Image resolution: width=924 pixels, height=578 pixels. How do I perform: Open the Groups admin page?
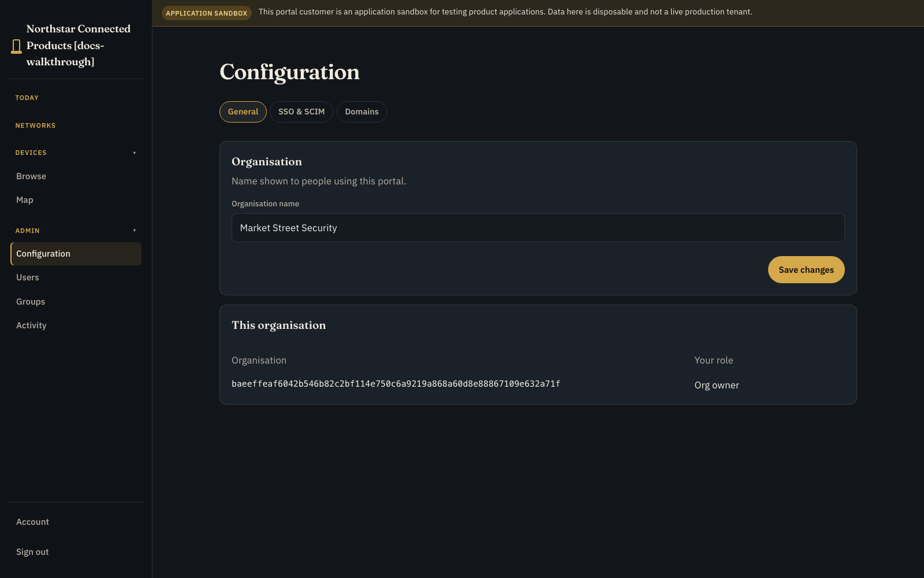(76, 302)
